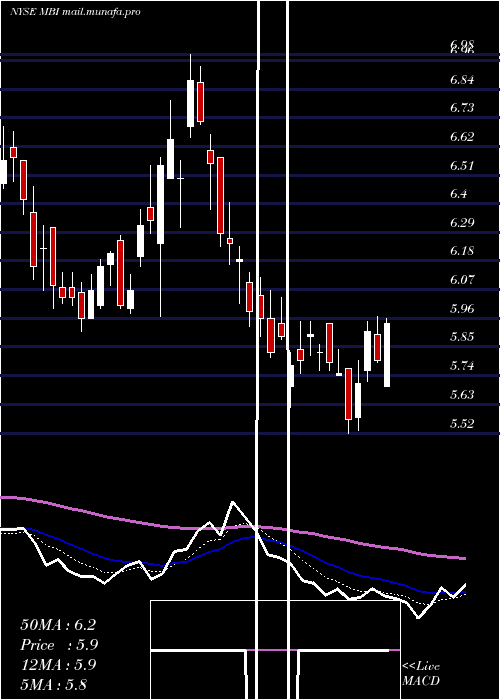Click the 6.4 price axis label
Screen dimensions: 500x700
pos(459,194)
